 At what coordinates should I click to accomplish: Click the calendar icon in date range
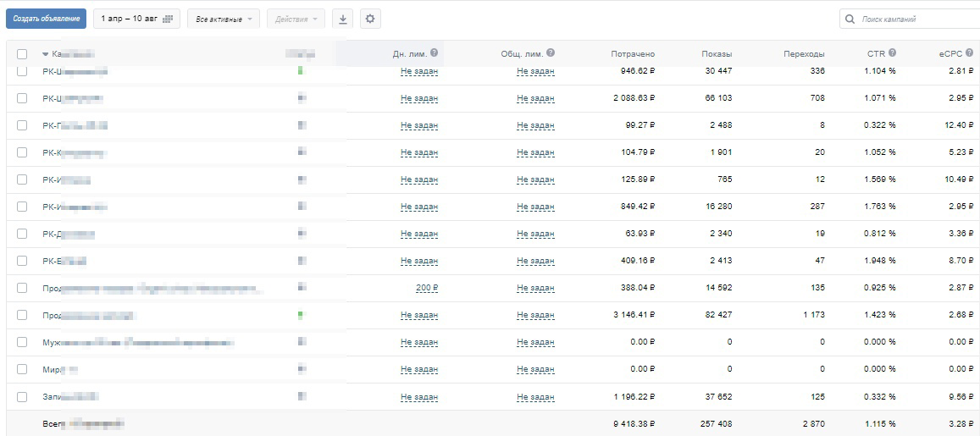coord(168,19)
